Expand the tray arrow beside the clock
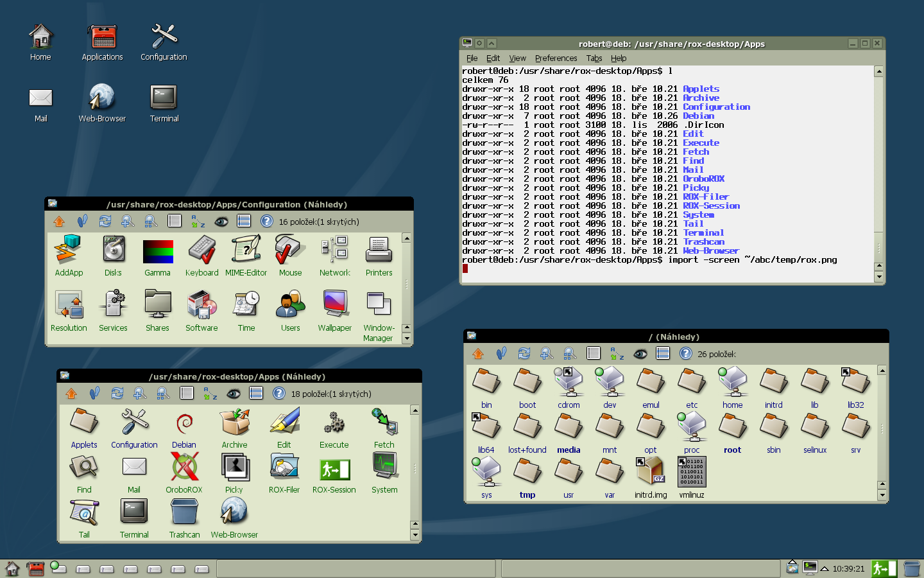 pyautogui.click(x=825, y=568)
